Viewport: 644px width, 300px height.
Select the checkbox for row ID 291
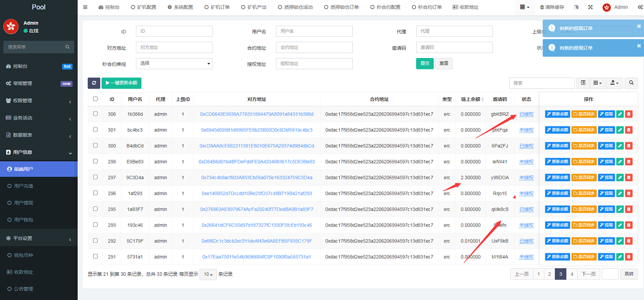[96, 257]
